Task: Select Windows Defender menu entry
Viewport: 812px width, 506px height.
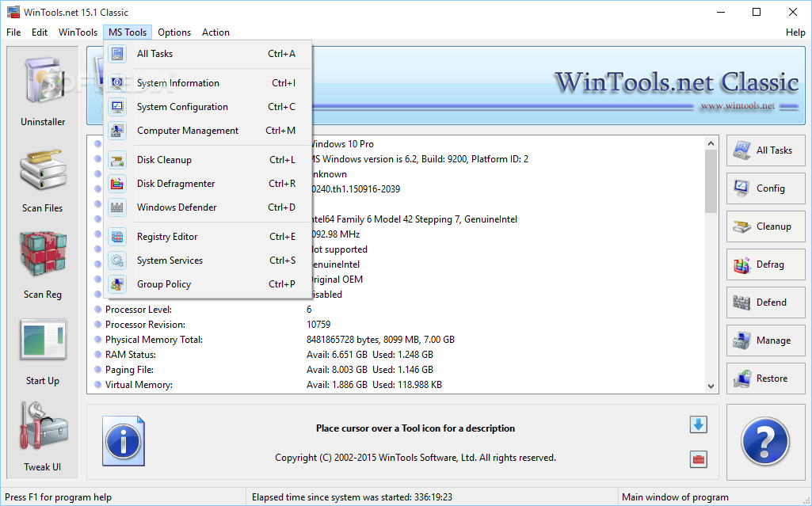Action: pyautogui.click(x=208, y=207)
